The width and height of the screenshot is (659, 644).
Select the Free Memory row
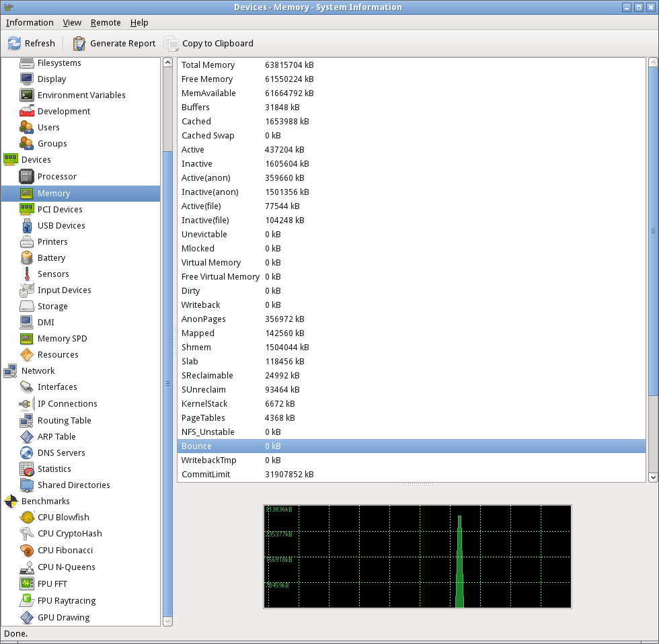(412, 79)
